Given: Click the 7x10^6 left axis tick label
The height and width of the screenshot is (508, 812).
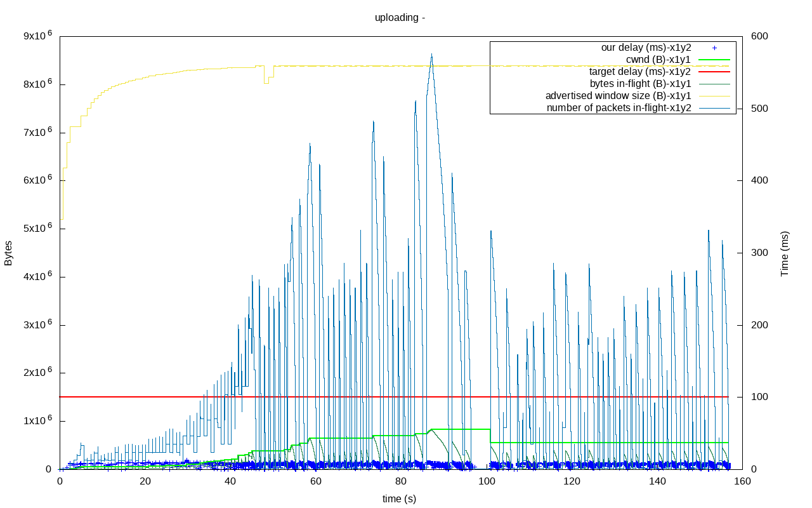Looking at the screenshot, I should pos(37,132).
